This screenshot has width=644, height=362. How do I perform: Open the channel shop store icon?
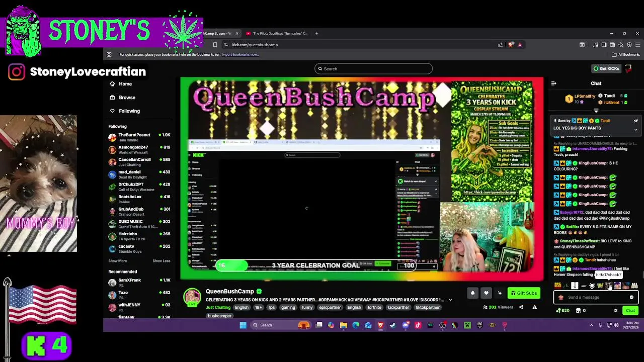578,311
